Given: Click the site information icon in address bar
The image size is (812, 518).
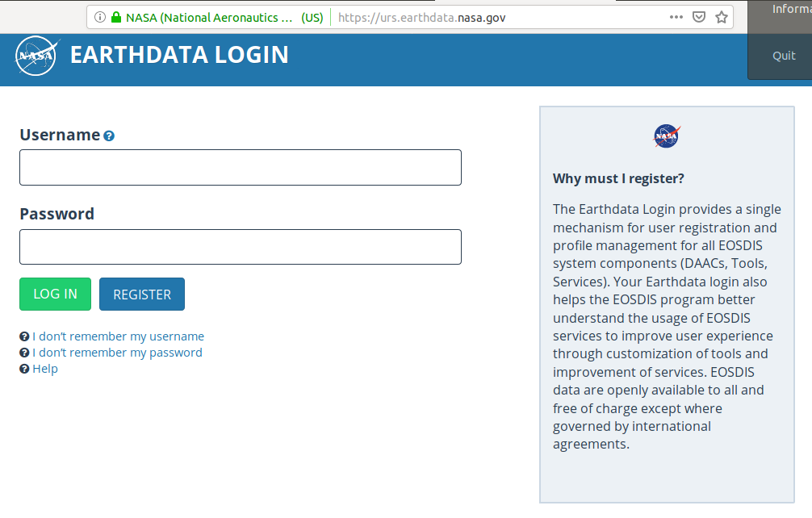Looking at the screenshot, I should click(x=98, y=16).
